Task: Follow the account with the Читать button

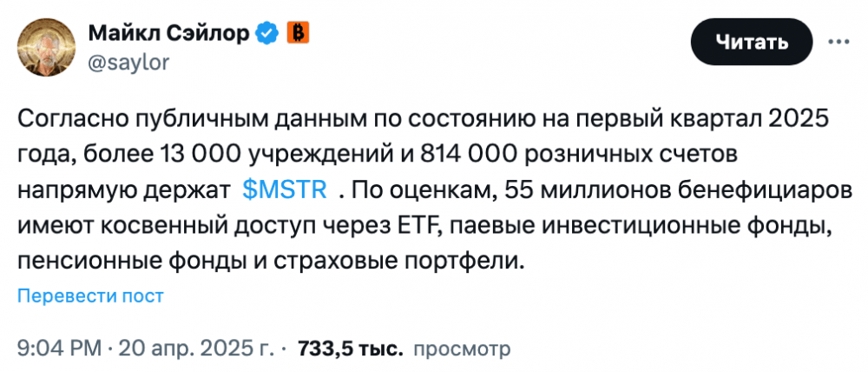Action: 751,42
